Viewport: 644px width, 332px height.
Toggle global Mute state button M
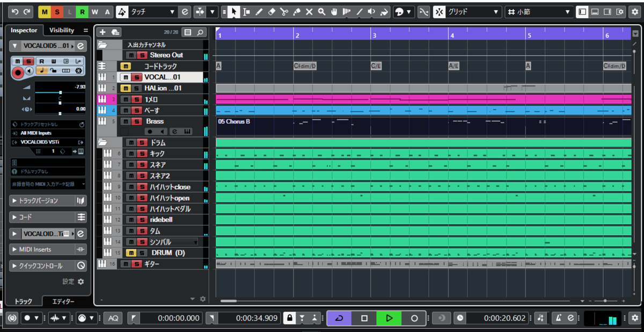43,11
